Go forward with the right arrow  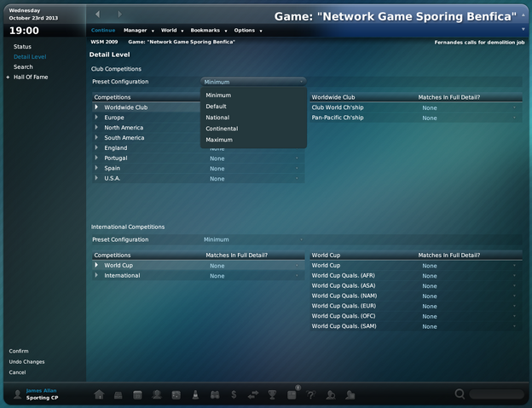click(x=119, y=14)
